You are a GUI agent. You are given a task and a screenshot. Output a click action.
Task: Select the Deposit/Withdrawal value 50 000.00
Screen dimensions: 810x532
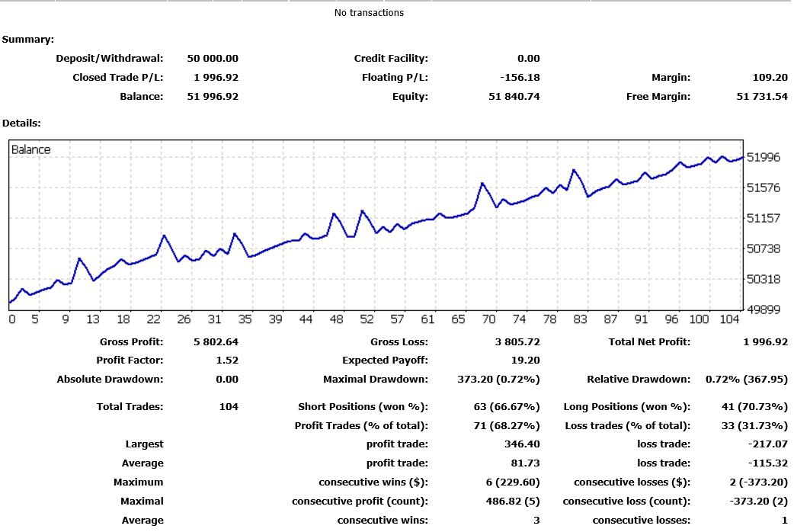point(213,59)
